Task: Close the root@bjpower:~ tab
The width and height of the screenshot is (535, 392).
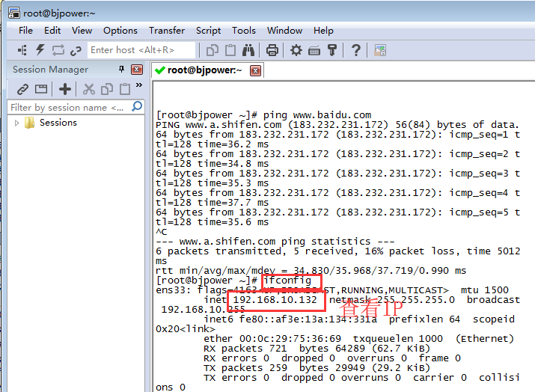Action: pos(255,70)
